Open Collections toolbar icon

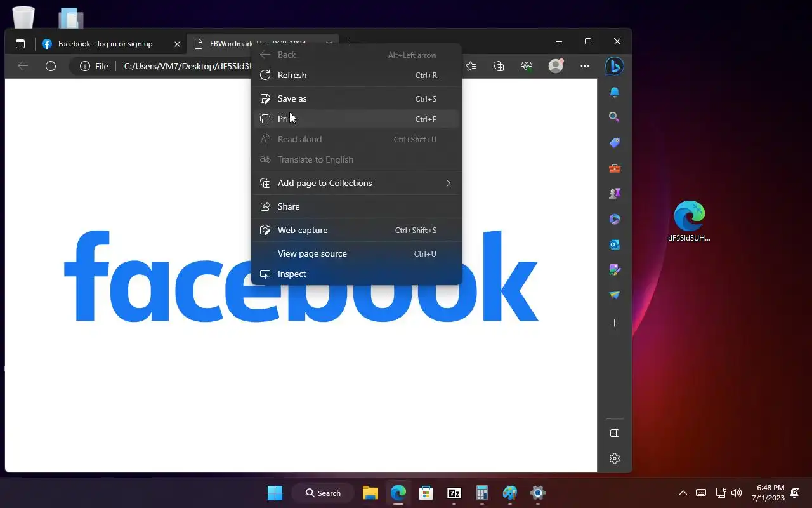[x=499, y=66]
